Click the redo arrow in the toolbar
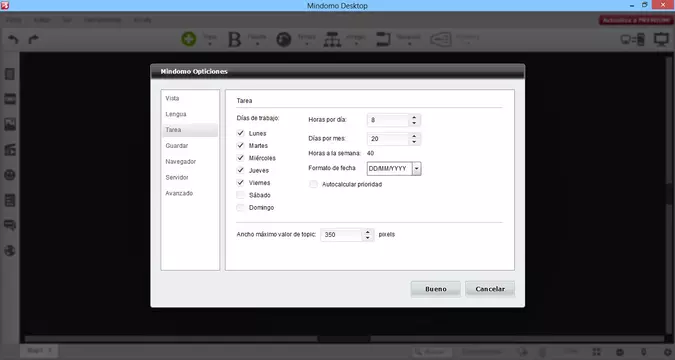This screenshot has height=360, width=675. pos(34,39)
